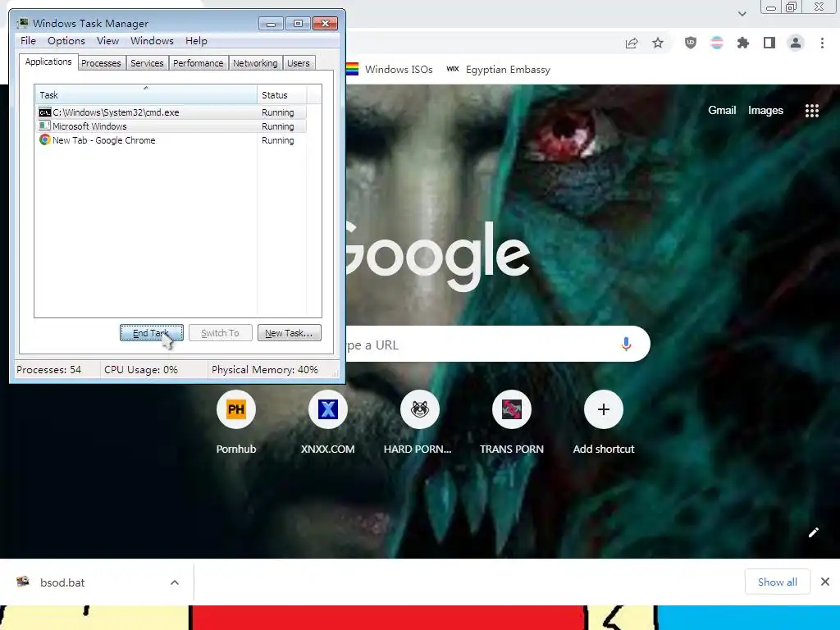The image size is (840, 630).
Task: Click Show all downloads button
Action: 778,582
